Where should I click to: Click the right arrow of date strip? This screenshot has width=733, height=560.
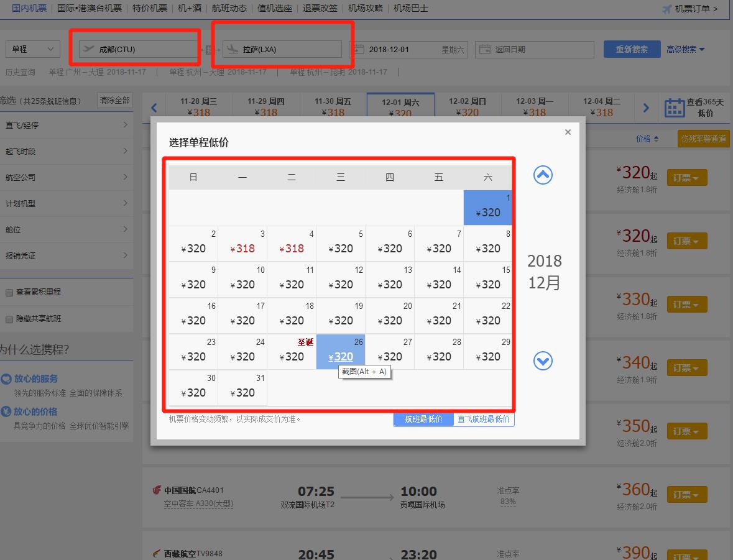click(x=646, y=108)
